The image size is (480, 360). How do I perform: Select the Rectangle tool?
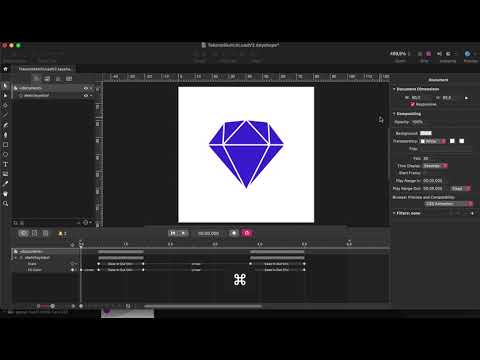pyautogui.click(x=5, y=145)
